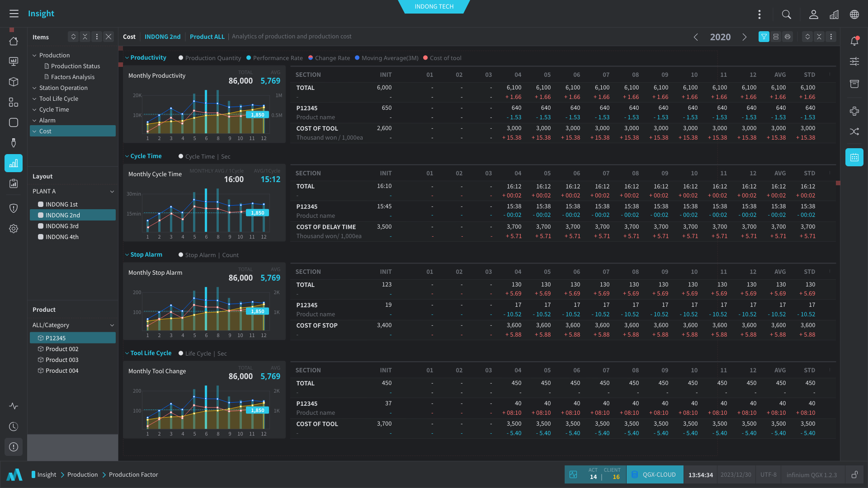868x488 pixels.
Task: Open the ALL/Category dropdown
Action: [x=112, y=325]
